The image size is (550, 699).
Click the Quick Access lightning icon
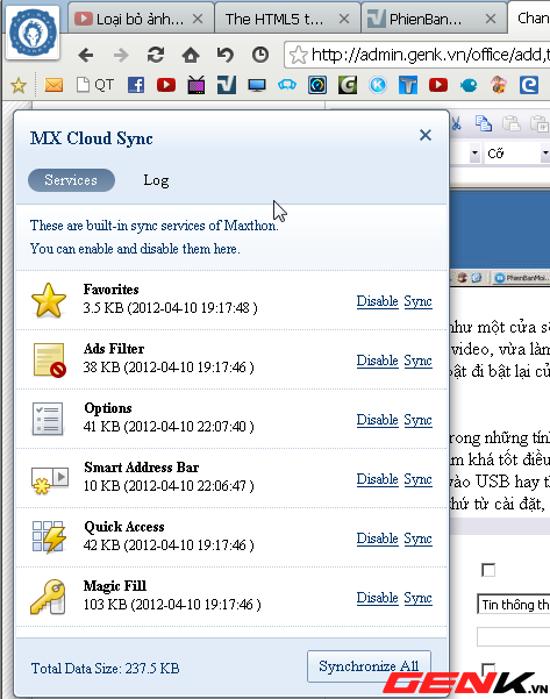point(49,537)
